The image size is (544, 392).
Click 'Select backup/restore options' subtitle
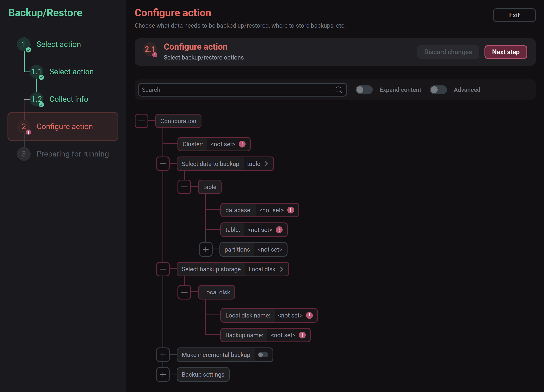click(x=204, y=58)
